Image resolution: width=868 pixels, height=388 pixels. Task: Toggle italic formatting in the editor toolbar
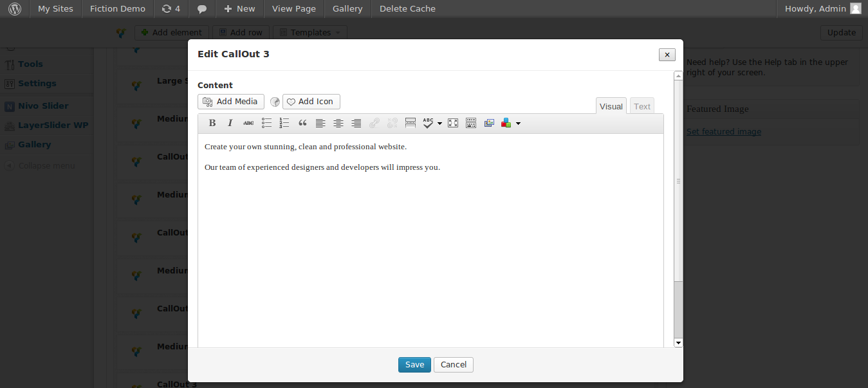point(230,123)
